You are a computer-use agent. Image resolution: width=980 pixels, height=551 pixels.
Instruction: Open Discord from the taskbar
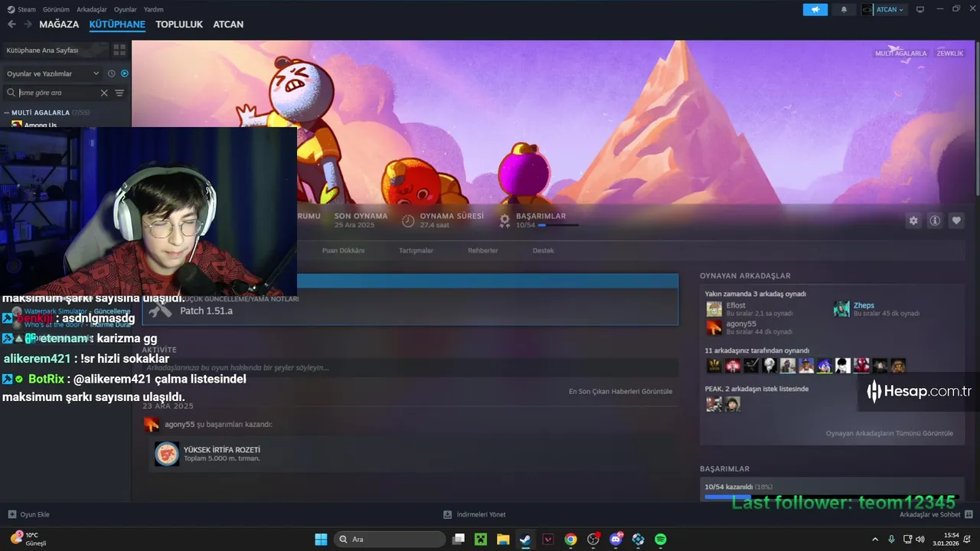(616, 539)
